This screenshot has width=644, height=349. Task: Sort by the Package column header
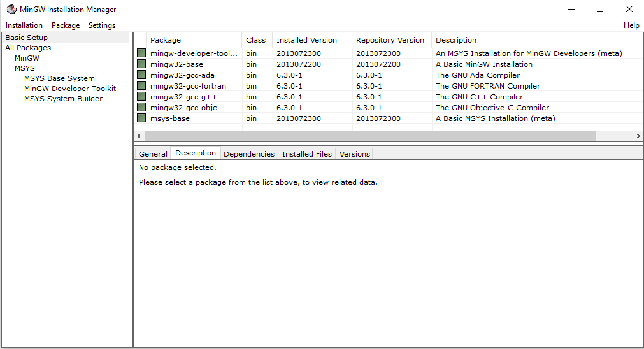point(194,40)
